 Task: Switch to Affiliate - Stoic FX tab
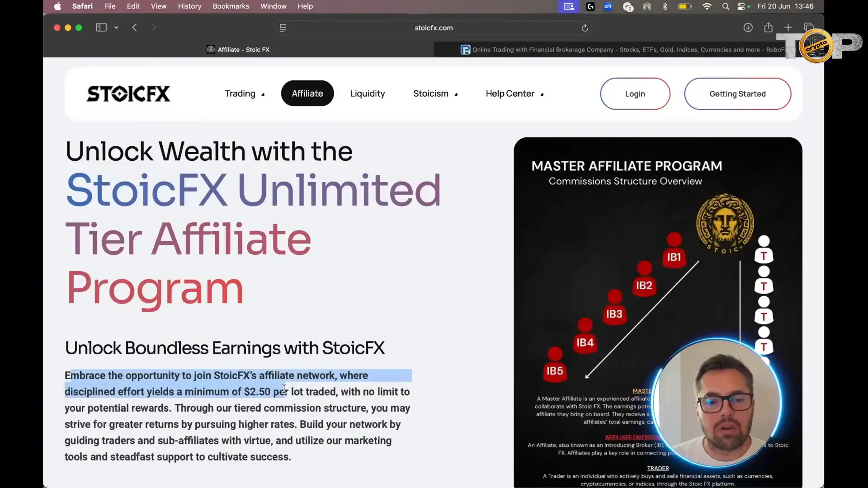click(x=238, y=50)
